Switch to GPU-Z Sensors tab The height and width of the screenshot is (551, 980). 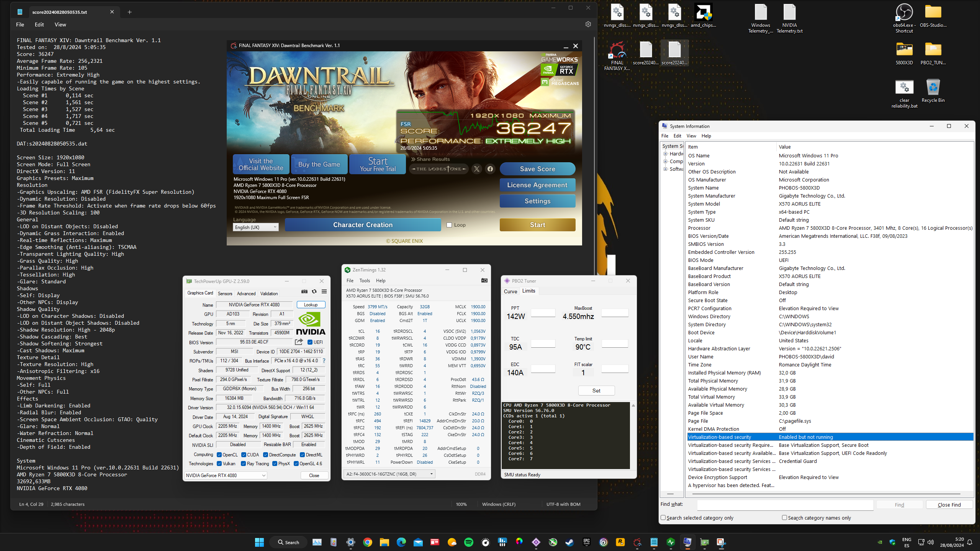(x=225, y=294)
